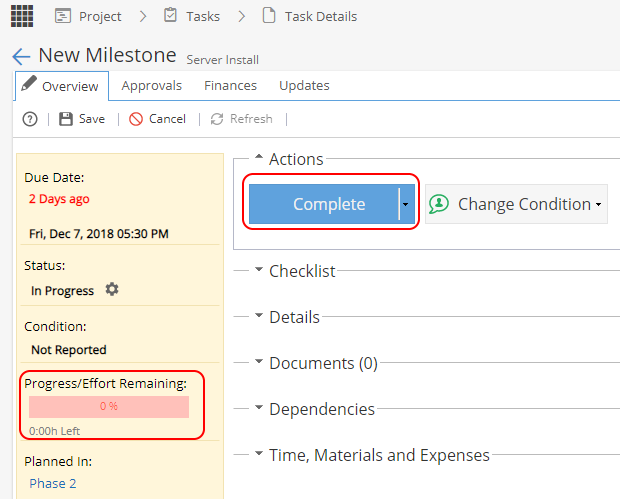Screen dimensions: 620x499
Task: Open the app grid menu icon
Action: tap(22, 16)
